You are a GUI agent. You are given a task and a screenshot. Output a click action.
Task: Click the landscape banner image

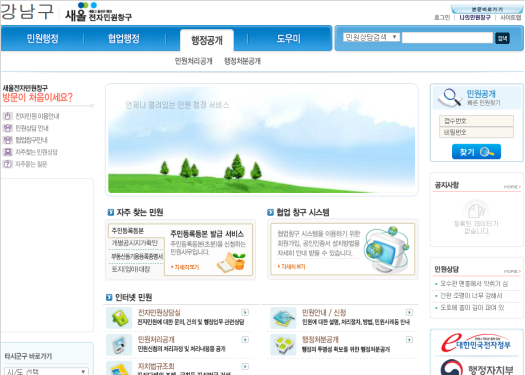[x=261, y=140]
